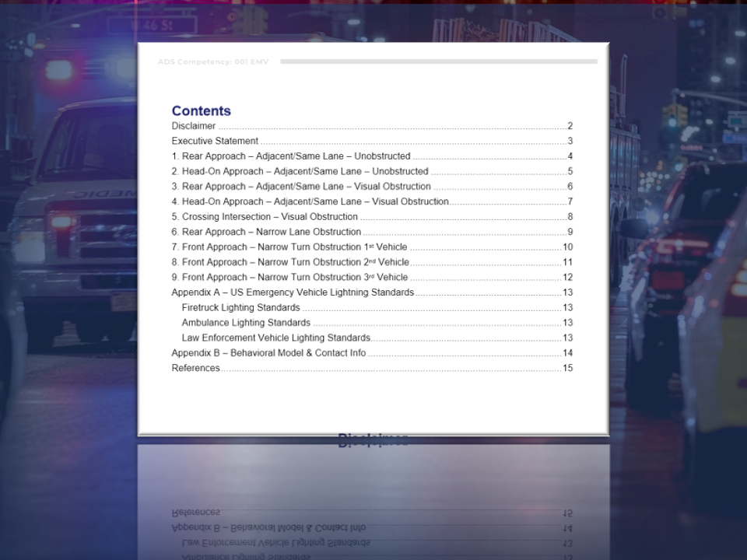This screenshot has width=747, height=560.
Task: Open '9. Front Approach – Narrow Turn Obstruction 3rd Vehicle'
Action: point(372,278)
